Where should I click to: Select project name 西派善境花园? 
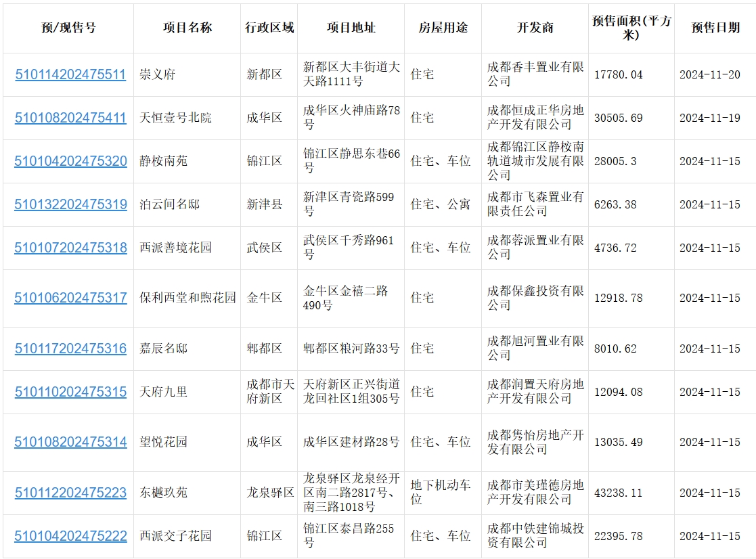click(175, 248)
